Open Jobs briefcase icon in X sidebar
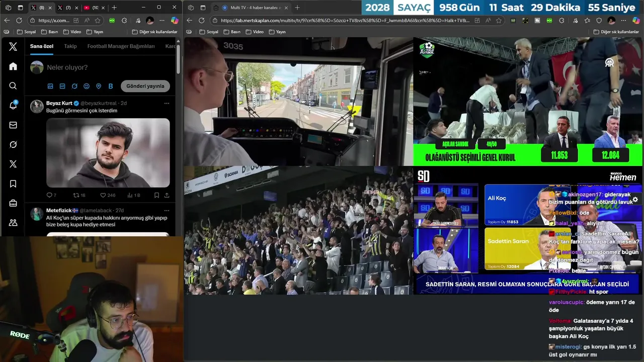644x362 pixels. pyautogui.click(x=13, y=204)
